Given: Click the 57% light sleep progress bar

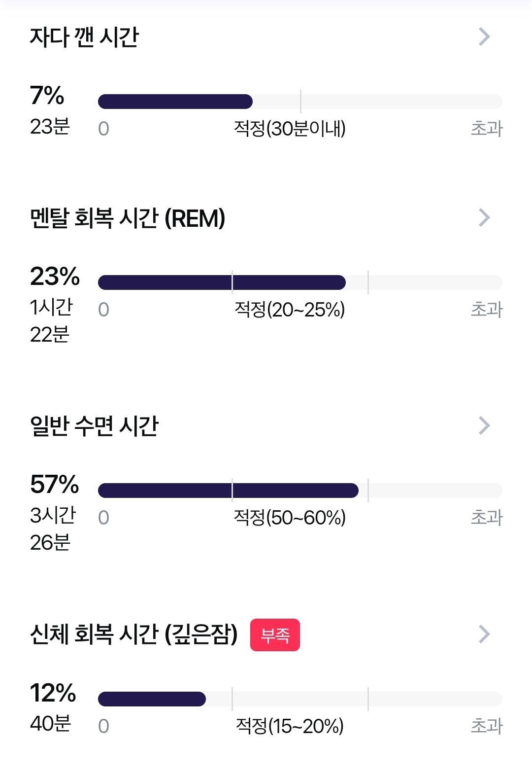Looking at the screenshot, I should point(300,491).
